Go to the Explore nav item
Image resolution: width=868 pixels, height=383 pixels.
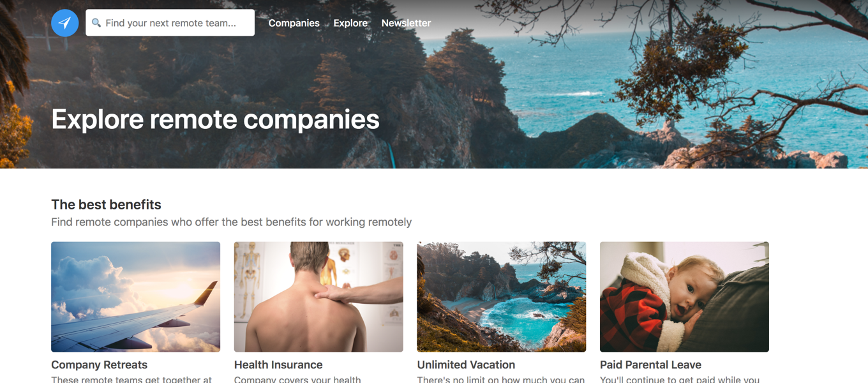[350, 23]
